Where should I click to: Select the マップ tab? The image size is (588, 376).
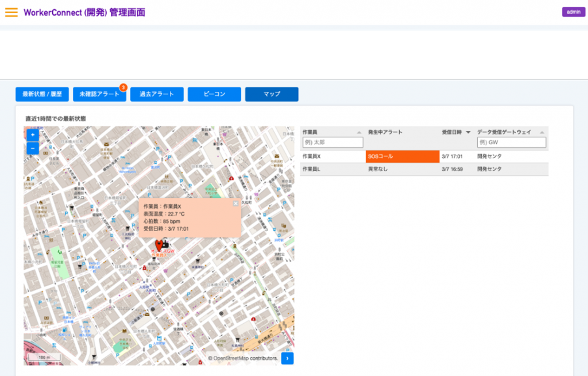click(272, 94)
